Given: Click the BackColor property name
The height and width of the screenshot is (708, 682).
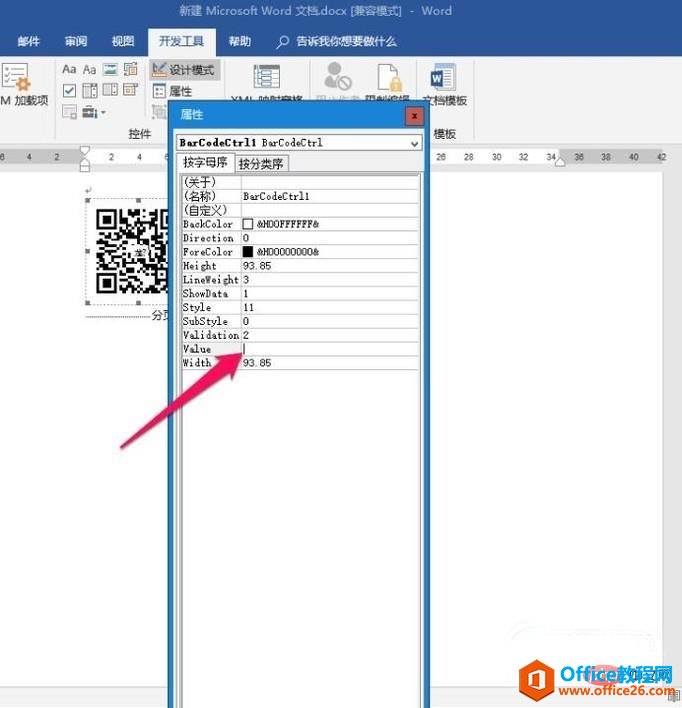Looking at the screenshot, I should pyautogui.click(x=207, y=224).
